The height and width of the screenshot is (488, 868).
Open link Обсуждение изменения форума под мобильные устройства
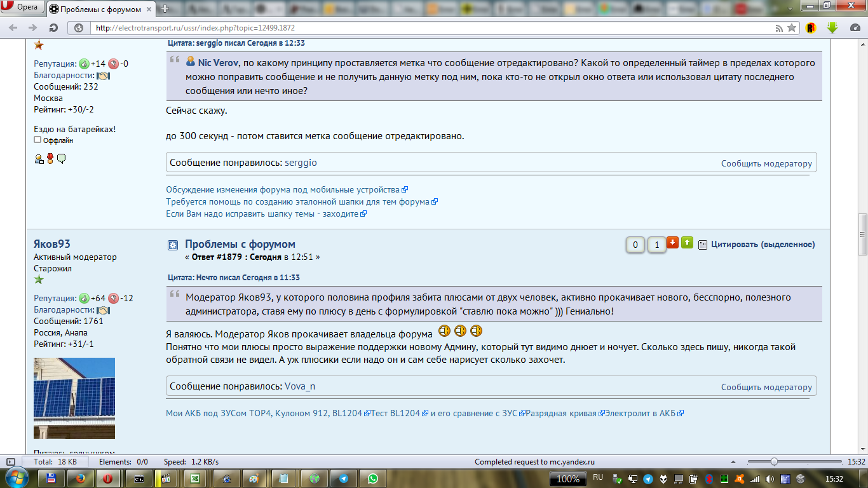click(283, 189)
